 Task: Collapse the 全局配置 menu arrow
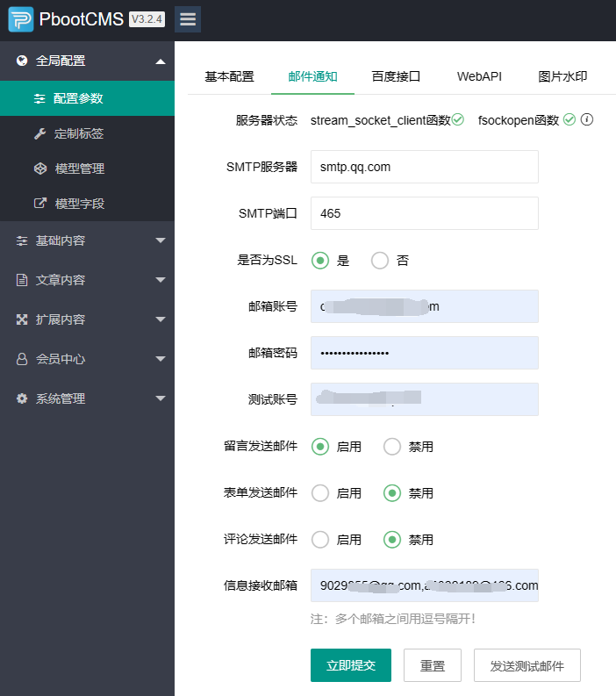pyautogui.click(x=161, y=61)
